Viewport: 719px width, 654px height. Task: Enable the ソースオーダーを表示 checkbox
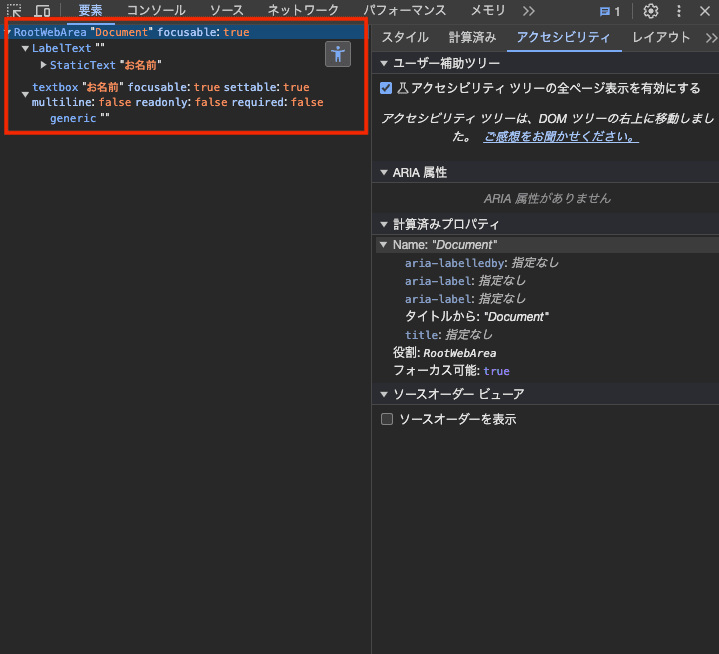pyautogui.click(x=387, y=420)
